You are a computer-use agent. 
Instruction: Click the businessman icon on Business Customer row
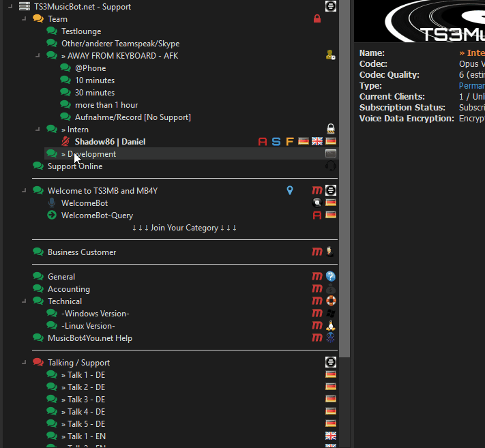331,252
